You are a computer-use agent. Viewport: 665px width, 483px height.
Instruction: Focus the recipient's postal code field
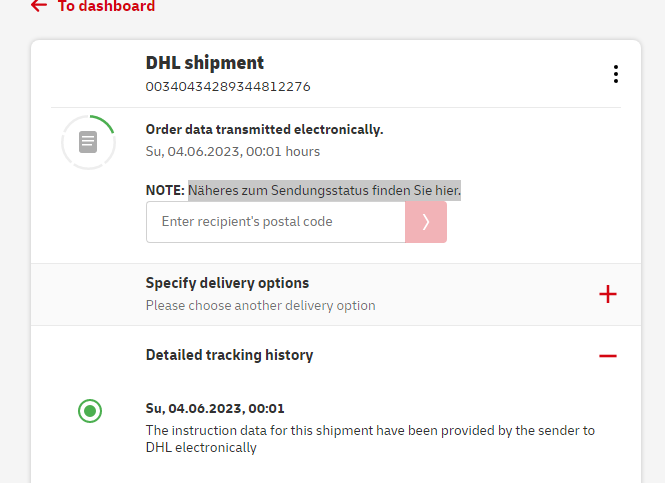coord(275,222)
